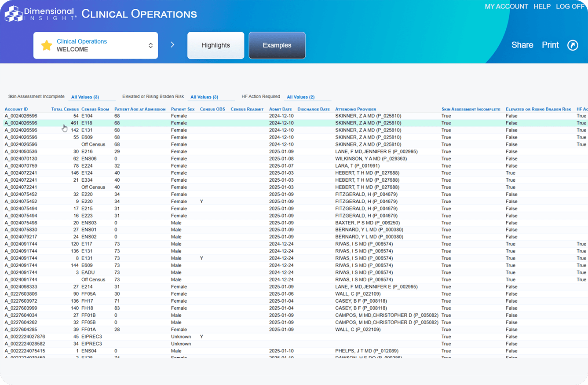588x385 pixels.
Task: Click the gold star favorite icon
Action: [x=47, y=45]
